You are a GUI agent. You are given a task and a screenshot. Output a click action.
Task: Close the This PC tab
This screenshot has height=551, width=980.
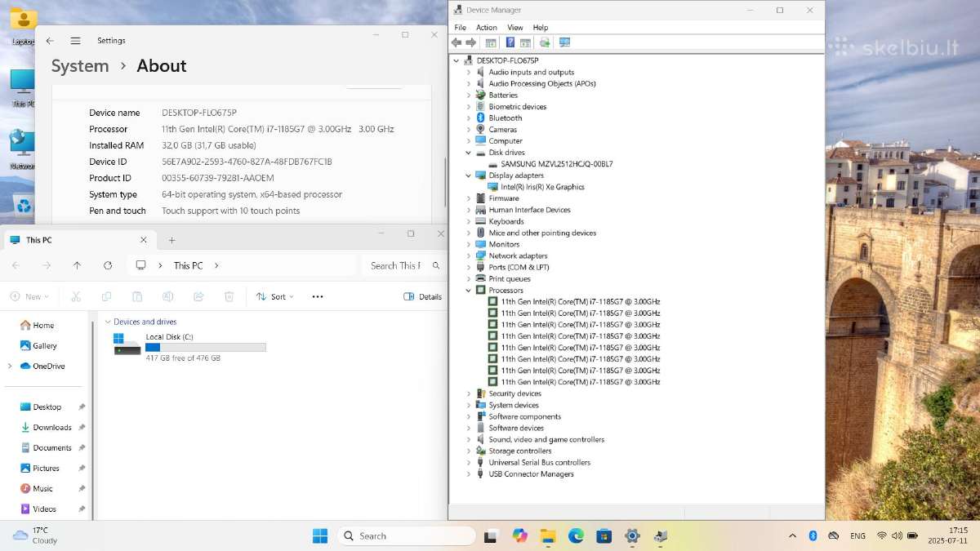(144, 240)
